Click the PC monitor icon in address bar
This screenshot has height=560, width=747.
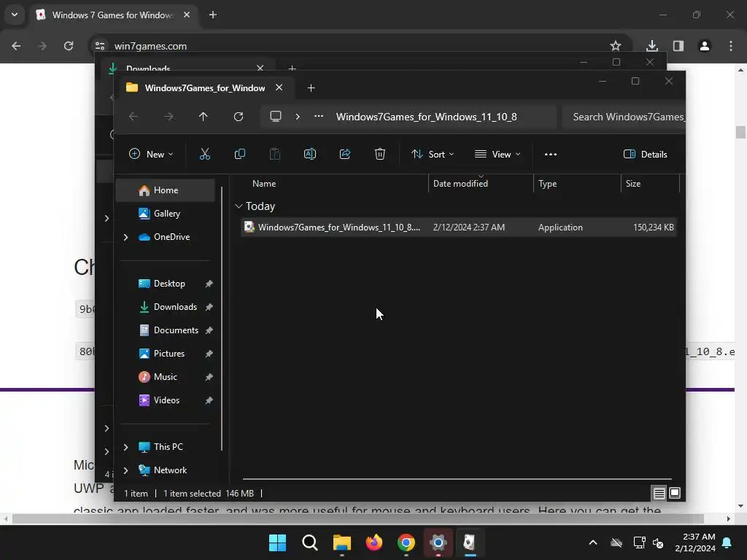[276, 117]
